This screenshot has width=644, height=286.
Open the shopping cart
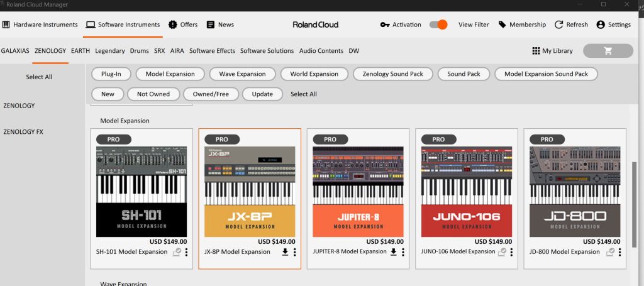pyautogui.click(x=608, y=51)
